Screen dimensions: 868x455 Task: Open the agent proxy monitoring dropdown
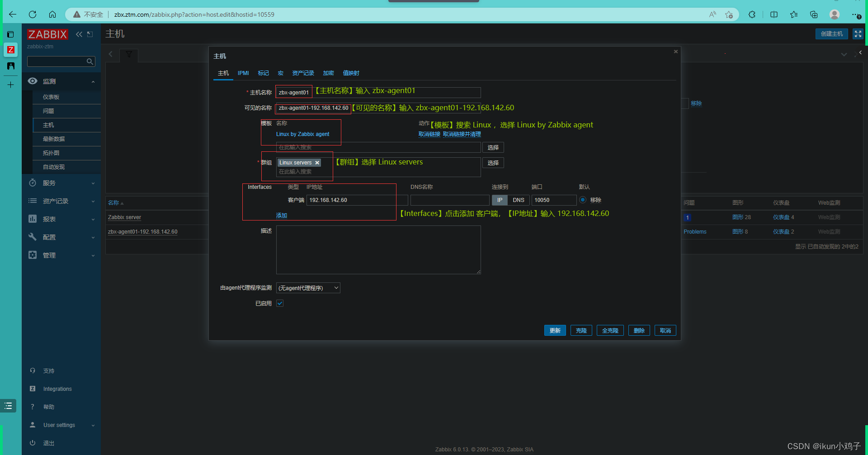[x=308, y=288]
